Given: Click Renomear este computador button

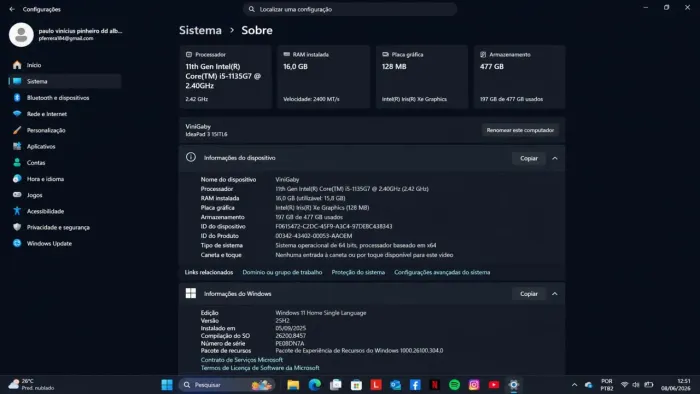Looking at the screenshot, I should pyautogui.click(x=520, y=130).
